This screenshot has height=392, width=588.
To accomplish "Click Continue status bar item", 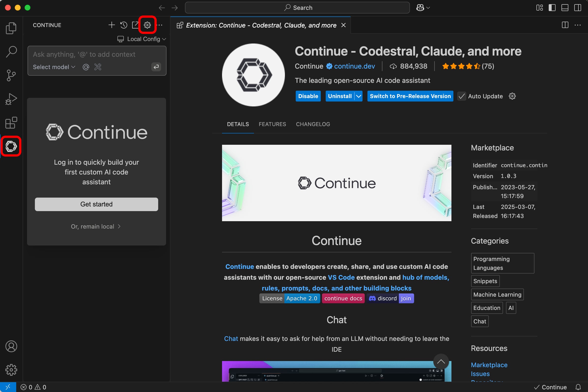I will point(550,387).
